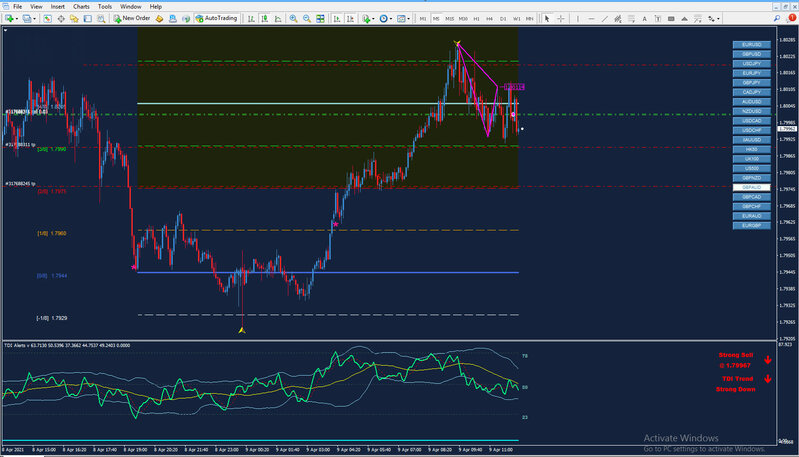Screen dimensions: 799x457
Task: Select the H1 timeframe
Action: point(476,19)
